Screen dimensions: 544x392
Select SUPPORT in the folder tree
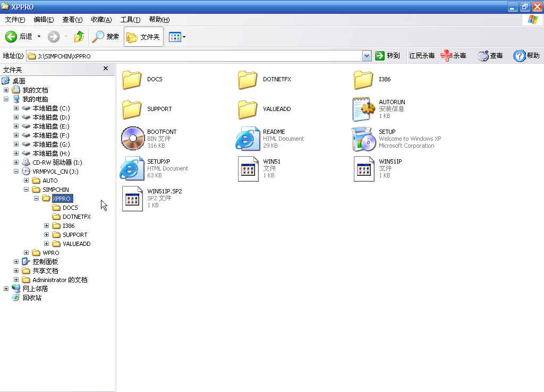pyautogui.click(x=74, y=234)
